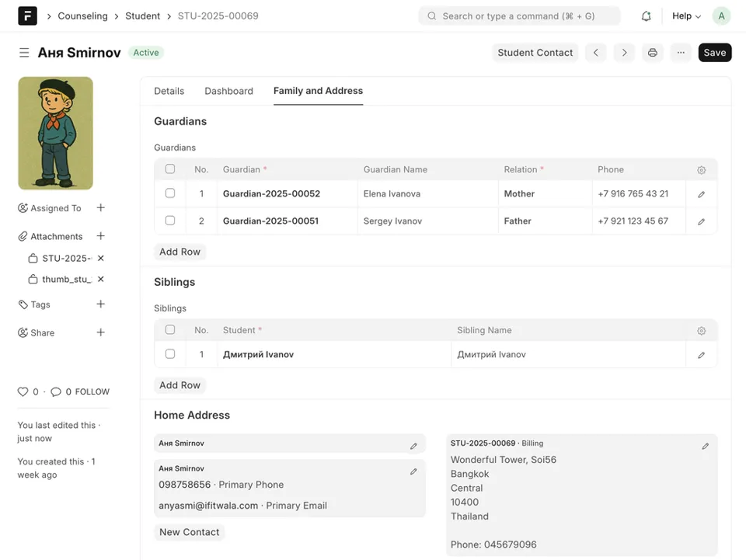Check the Дмитрий Ivanov sibling row

pyautogui.click(x=170, y=354)
